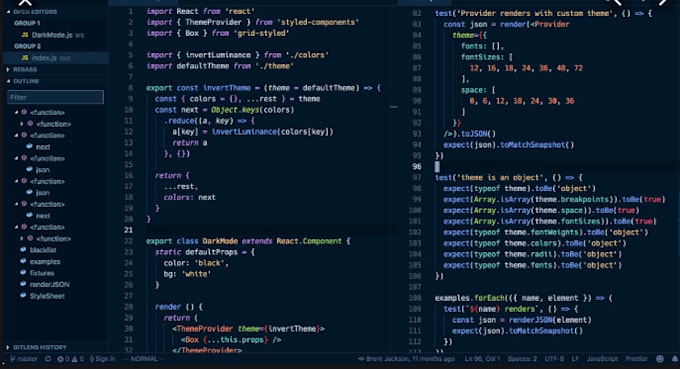The height and width of the screenshot is (369, 680).
Task: Click Prettier in the status bar
Action: 636,359
